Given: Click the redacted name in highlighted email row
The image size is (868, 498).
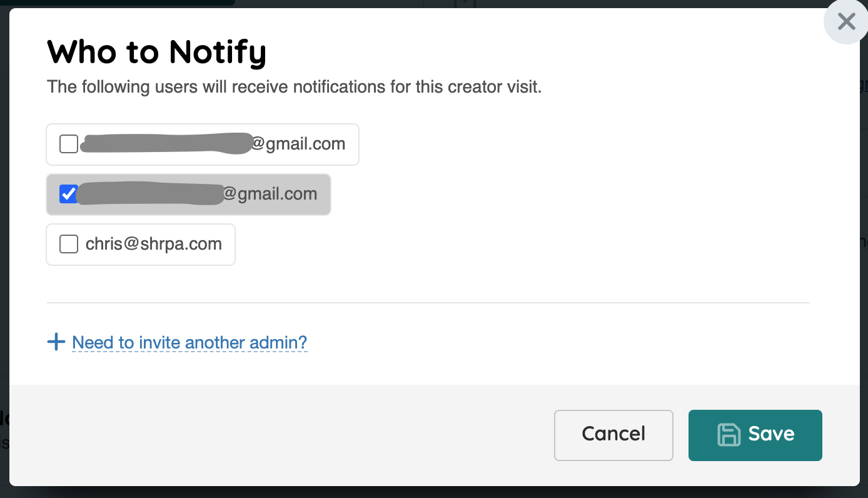Looking at the screenshot, I should tap(151, 193).
